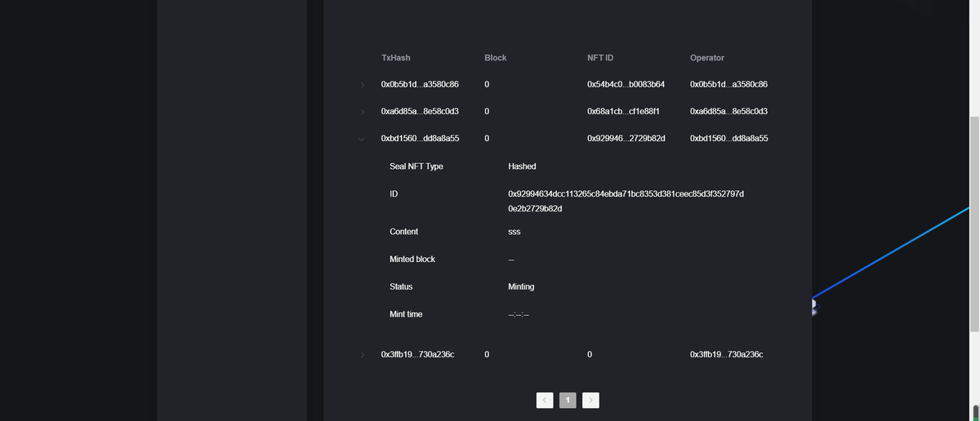Image resolution: width=980 pixels, height=421 pixels.
Task: Click the NFT ID column header
Action: [x=600, y=58]
